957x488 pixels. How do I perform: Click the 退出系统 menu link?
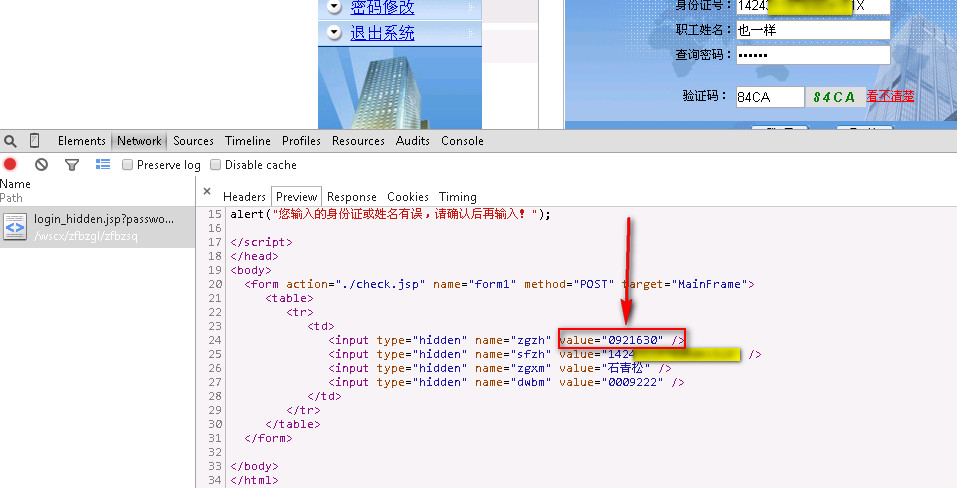tap(382, 33)
